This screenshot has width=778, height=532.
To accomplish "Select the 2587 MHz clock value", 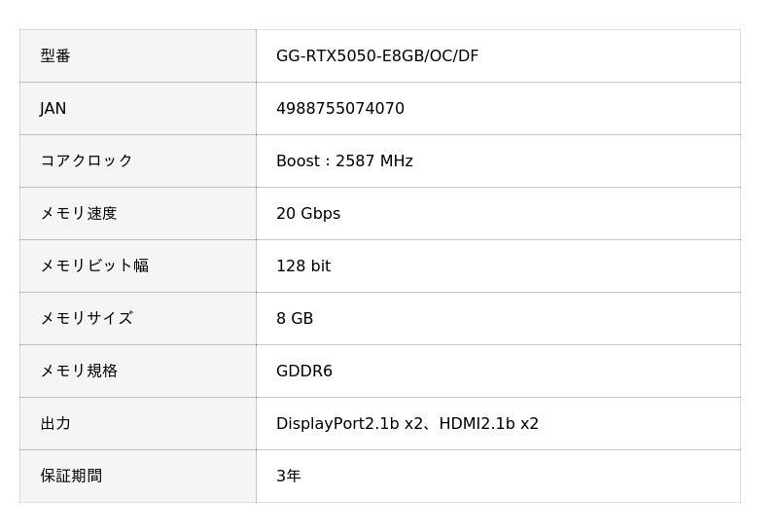I will [x=374, y=161].
